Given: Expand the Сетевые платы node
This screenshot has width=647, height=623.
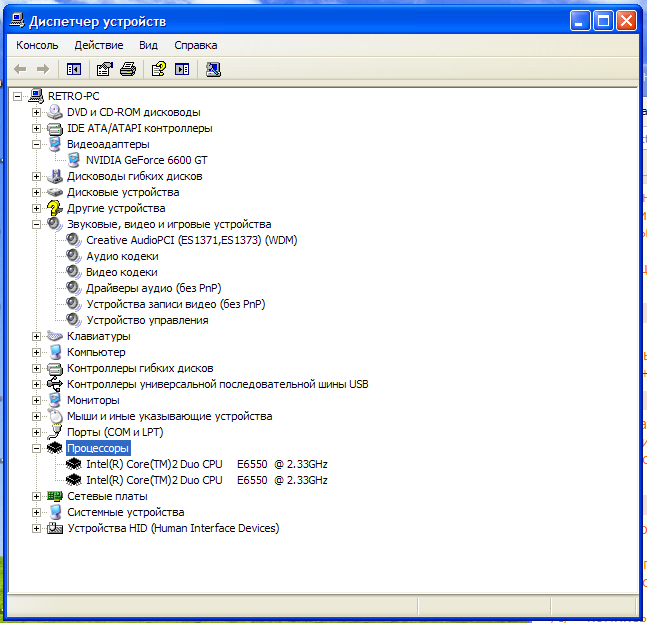Looking at the screenshot, I should [x=36, y=496].
